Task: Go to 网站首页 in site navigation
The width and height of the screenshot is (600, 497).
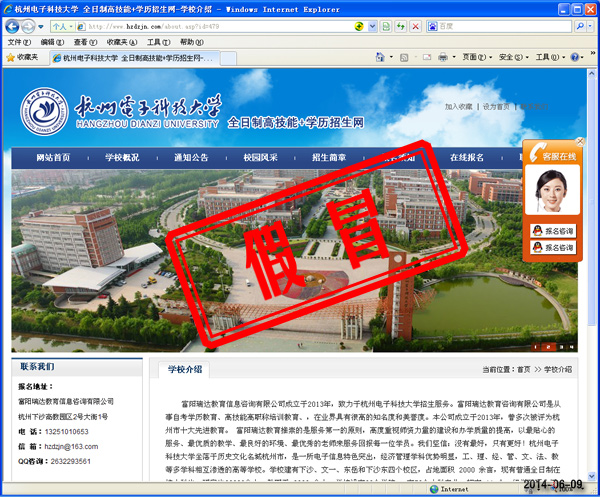Action: click(x=53, y=158)
